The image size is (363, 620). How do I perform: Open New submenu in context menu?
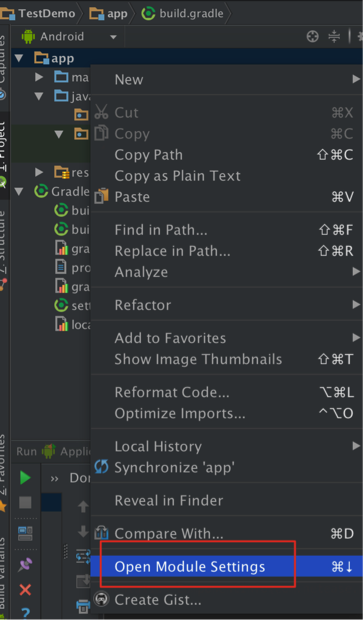[x=227, y=79]
